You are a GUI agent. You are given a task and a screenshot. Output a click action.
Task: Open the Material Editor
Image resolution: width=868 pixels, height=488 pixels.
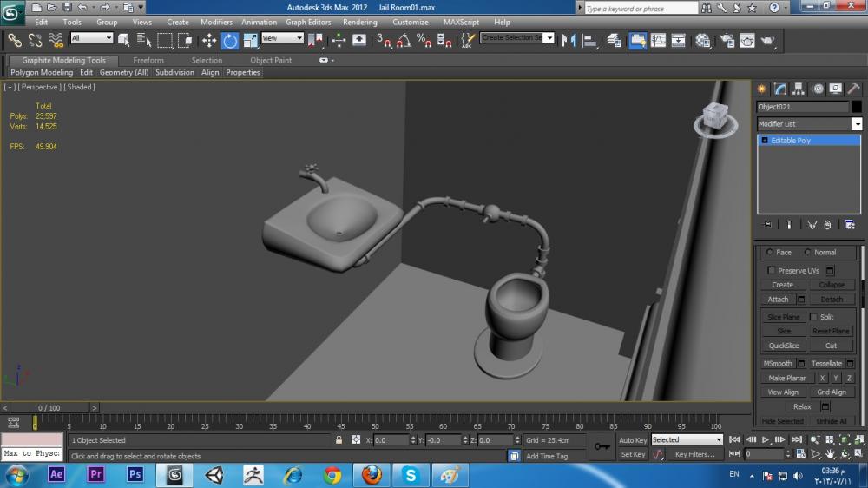[x=703, y=40]
